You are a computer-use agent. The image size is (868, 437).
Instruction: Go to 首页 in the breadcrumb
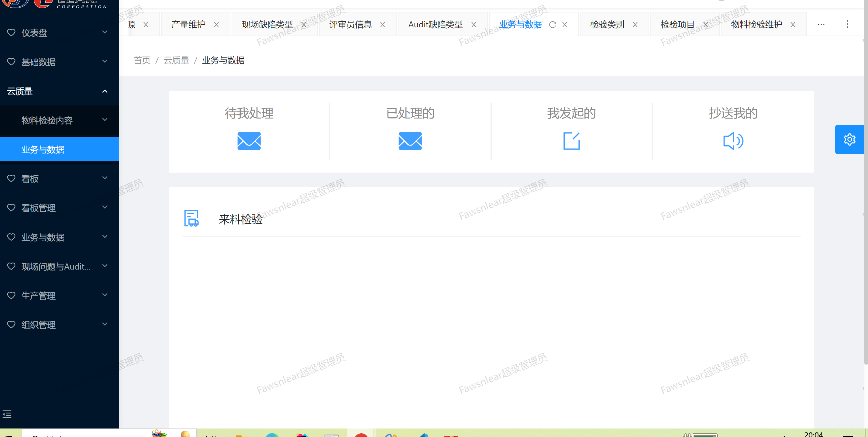[142, 60]
